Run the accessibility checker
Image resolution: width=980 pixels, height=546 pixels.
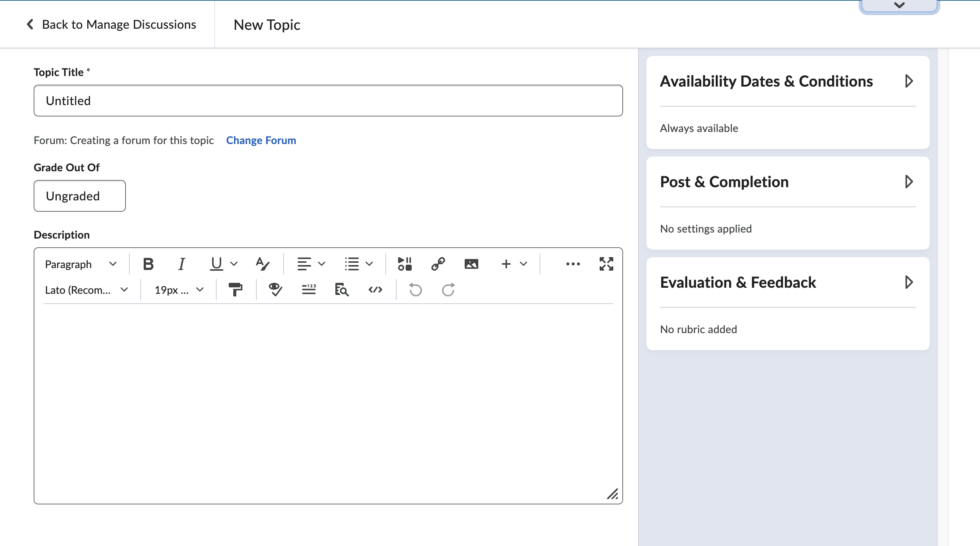pos(275,290)
